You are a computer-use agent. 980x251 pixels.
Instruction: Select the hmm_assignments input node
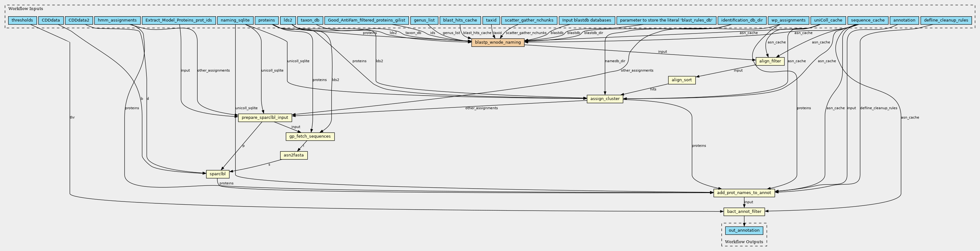point(117,21)
